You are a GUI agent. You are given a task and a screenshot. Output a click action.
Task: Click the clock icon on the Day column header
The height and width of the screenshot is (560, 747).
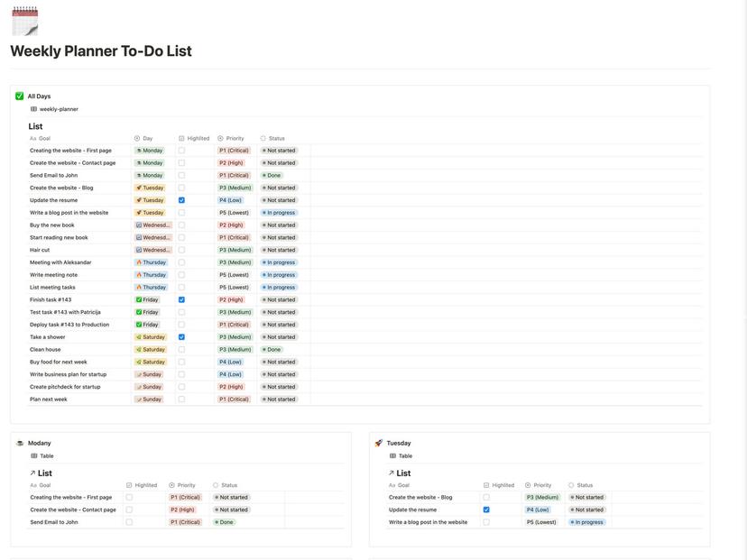(135, 136)
